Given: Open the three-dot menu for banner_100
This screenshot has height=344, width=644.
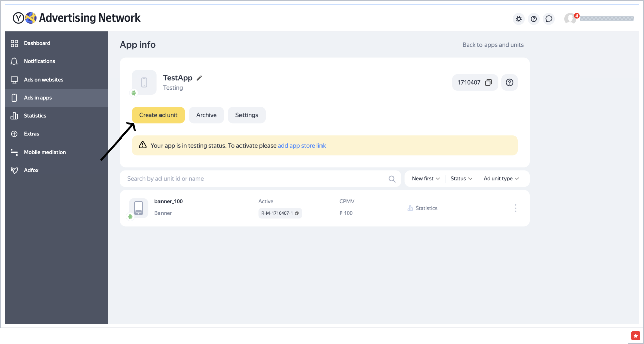Looking at the screenshot, I should click(515, 208).
